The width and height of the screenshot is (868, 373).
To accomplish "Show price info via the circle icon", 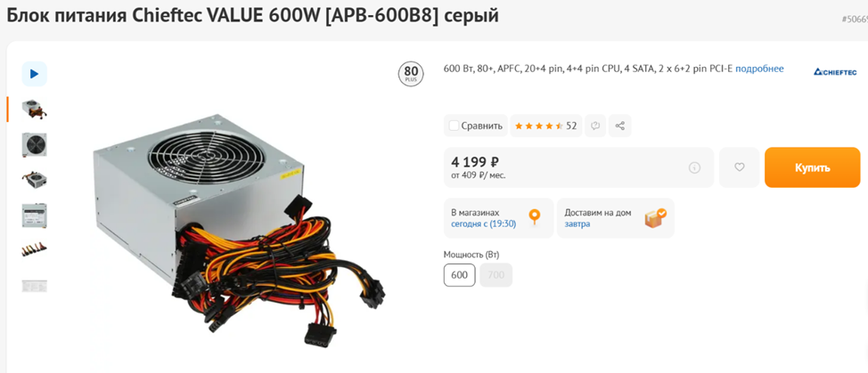I will tap(694, 167).
